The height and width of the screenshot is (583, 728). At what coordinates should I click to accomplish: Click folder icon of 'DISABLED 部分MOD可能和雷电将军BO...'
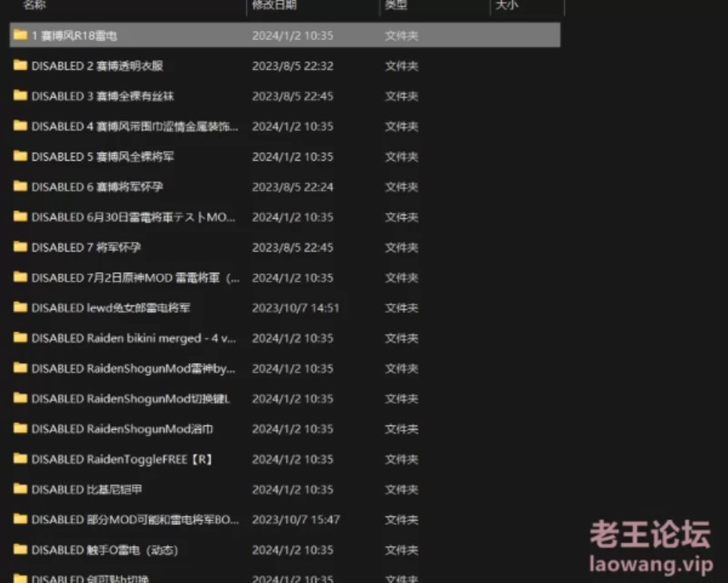click(20, 519)
